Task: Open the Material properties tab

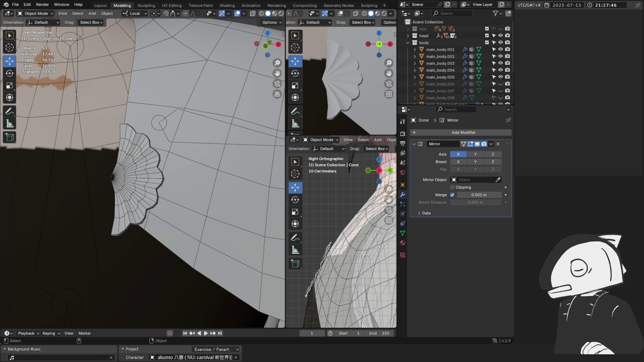Action: tap(402, 243)
